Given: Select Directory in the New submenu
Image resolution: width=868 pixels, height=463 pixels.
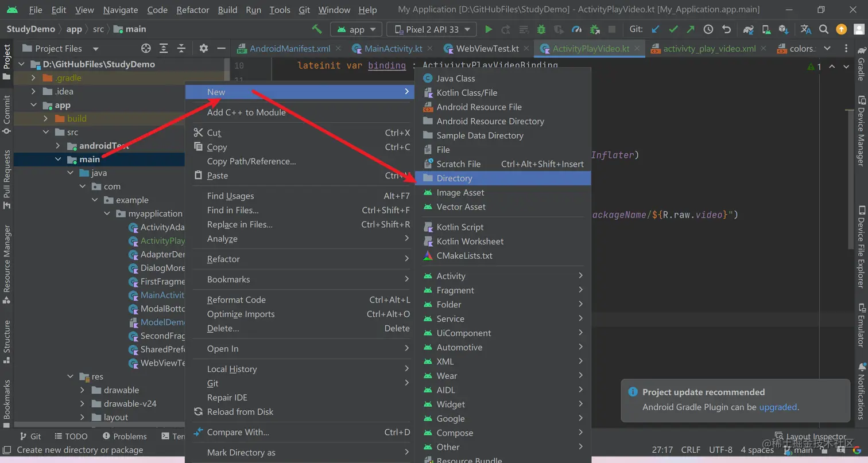Looking at the screenshot, I should point(503,178).
